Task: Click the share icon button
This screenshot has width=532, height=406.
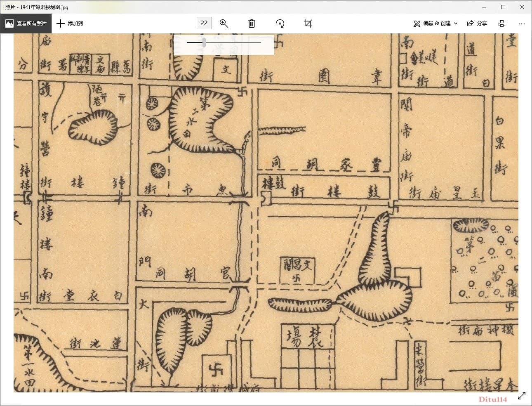Action: pos(477,24)
